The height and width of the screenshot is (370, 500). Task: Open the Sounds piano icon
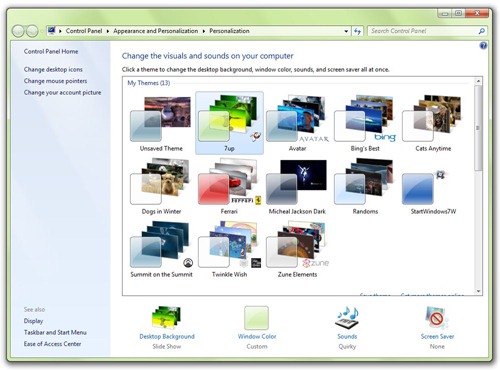tap(347, 318)
